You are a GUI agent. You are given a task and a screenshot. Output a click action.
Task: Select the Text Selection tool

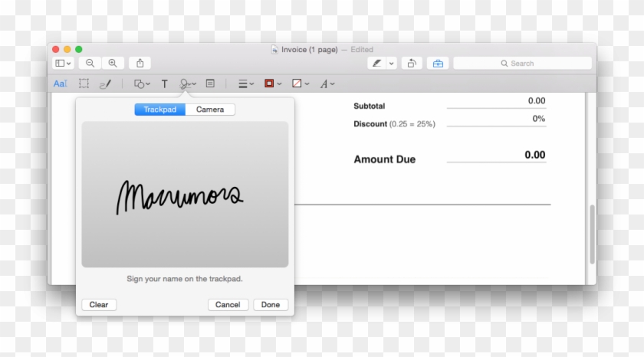point(61,84)
